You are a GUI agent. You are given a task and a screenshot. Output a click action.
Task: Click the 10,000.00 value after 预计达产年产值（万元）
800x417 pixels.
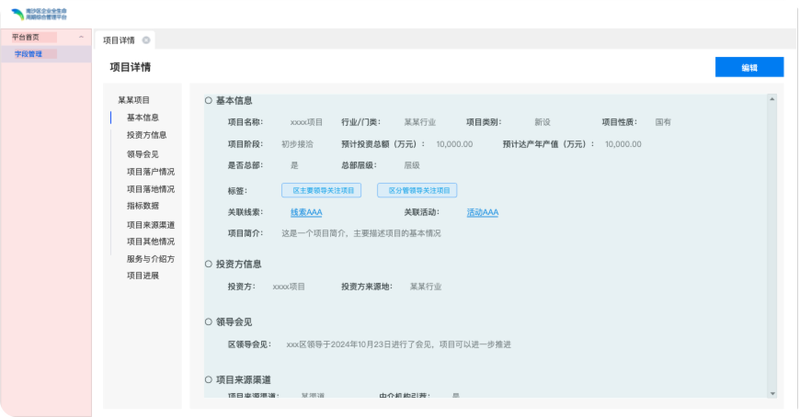(x=623, y=144)
